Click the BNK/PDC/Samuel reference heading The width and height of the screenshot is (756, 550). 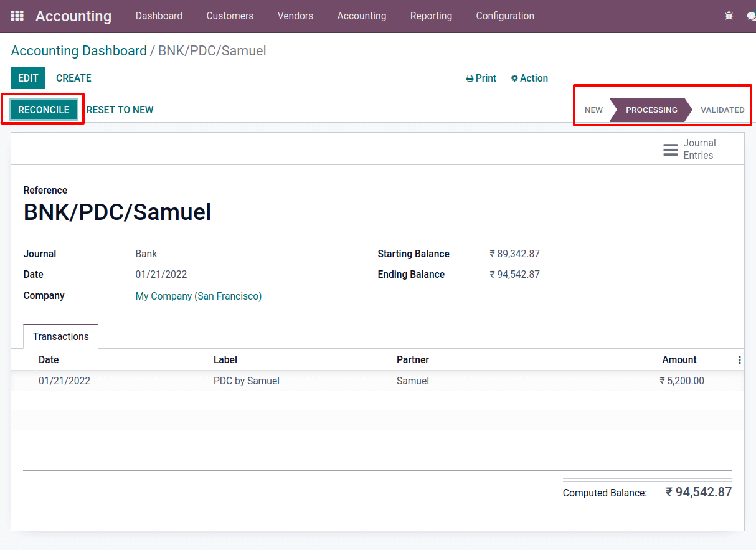118,212
